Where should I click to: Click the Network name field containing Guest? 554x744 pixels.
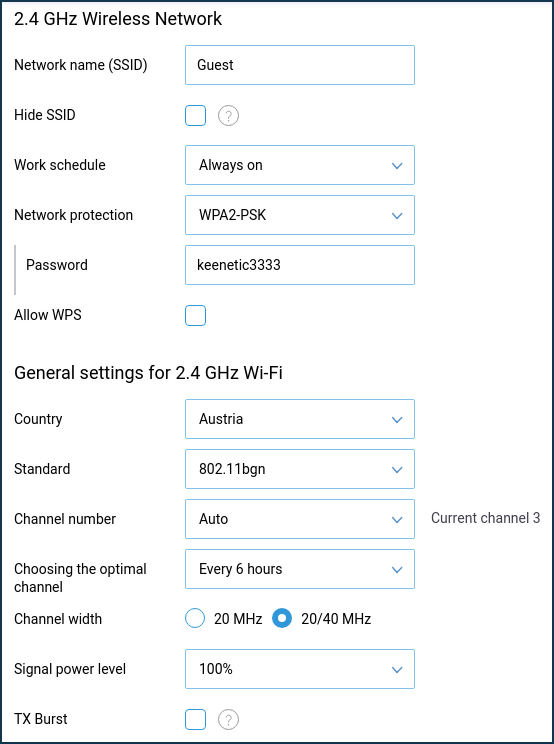click(x=300, y=65)
